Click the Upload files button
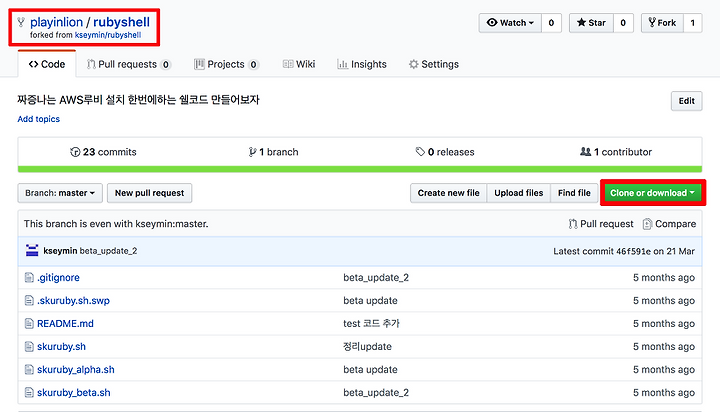Screen dimensions: 720x412 pyautogui.click(x=519, y=193)
